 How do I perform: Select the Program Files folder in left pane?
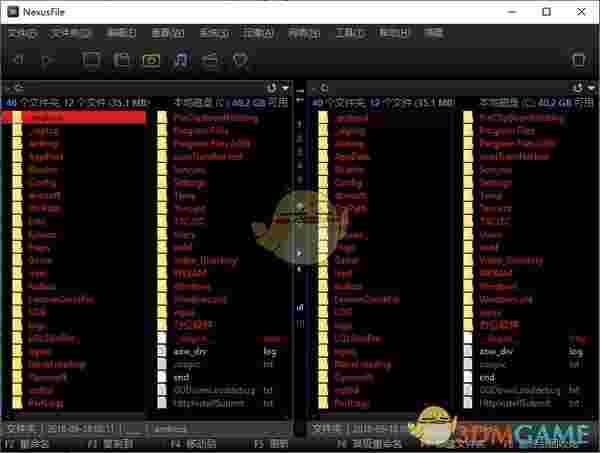(x=201, y=131)
